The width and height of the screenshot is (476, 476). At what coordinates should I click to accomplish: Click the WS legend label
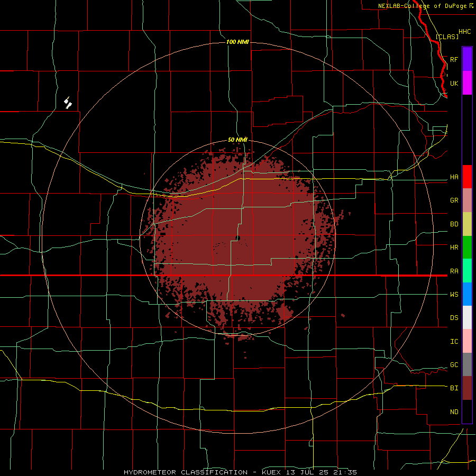pos(454,295)
